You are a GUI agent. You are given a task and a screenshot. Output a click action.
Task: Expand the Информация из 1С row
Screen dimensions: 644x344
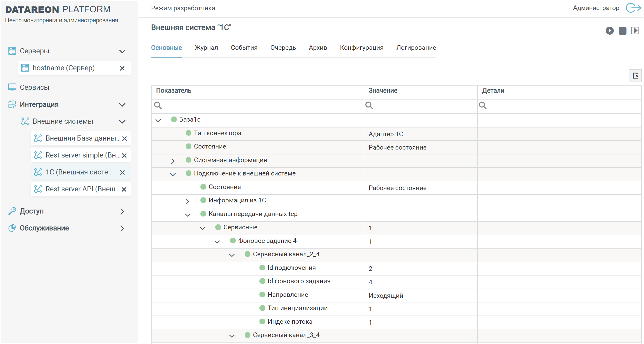point(188,201)
